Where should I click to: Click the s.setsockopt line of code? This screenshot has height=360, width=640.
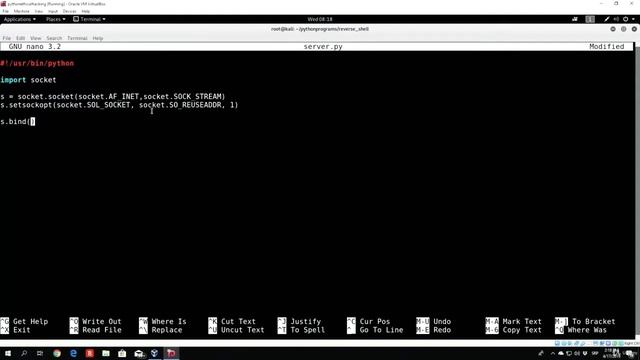click(x=119, y=105)
